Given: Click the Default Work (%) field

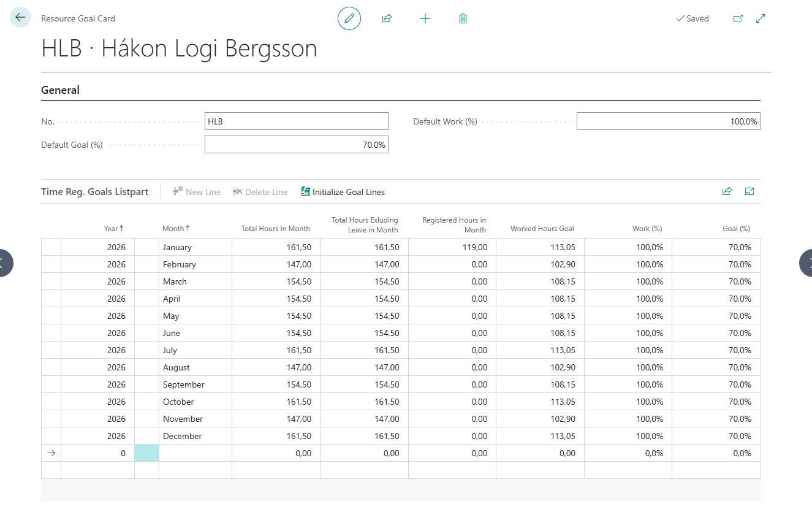Looking at the screenshot, I should coord(668,121).
